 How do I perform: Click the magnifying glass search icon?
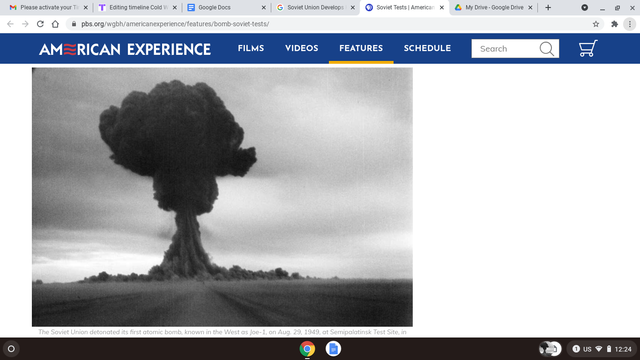pyautogui.click(x=547, y=49)
